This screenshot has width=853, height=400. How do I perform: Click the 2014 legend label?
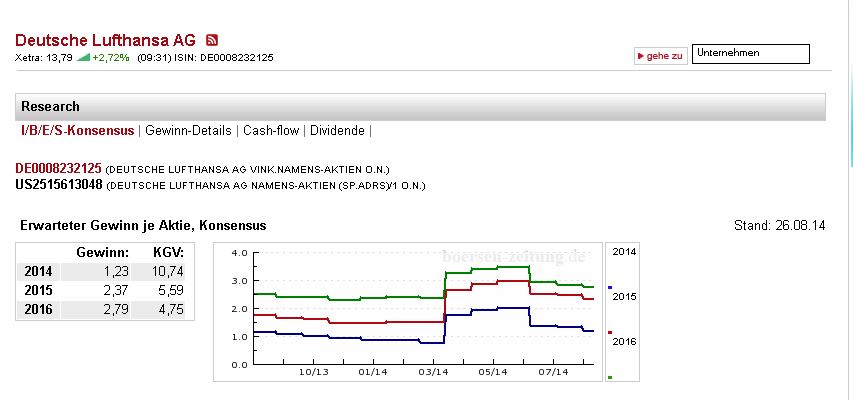pyautogui.click(x=624, y=251)
